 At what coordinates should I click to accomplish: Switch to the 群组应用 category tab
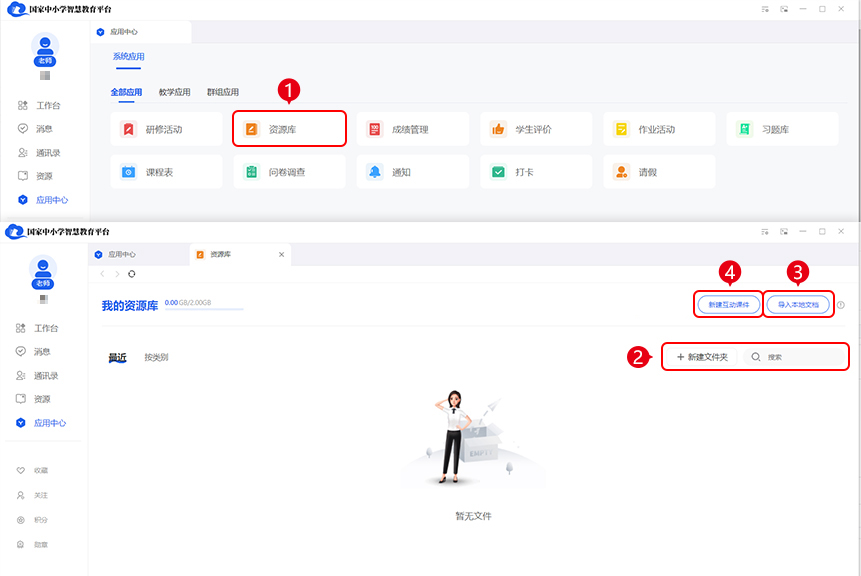point(222,92)
